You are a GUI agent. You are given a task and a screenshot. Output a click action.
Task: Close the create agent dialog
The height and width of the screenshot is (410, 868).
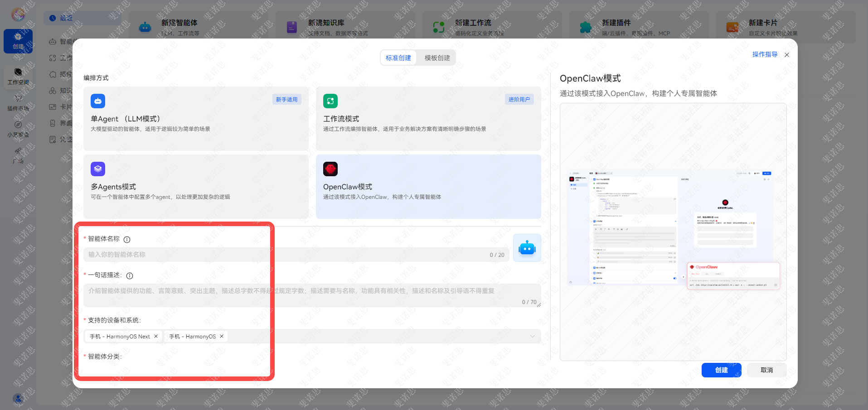tap(787, 55)
